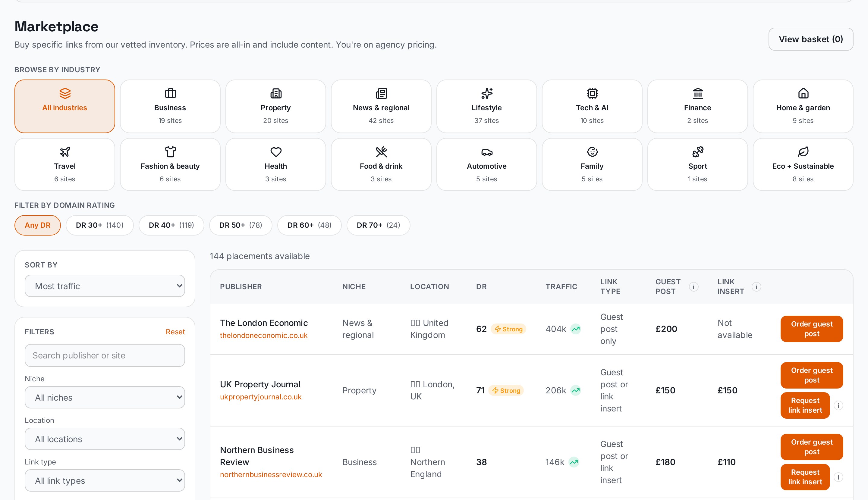The image size is (868, 500).
Task: Open the All locations dropdown
Action: [x=105, y=439]
